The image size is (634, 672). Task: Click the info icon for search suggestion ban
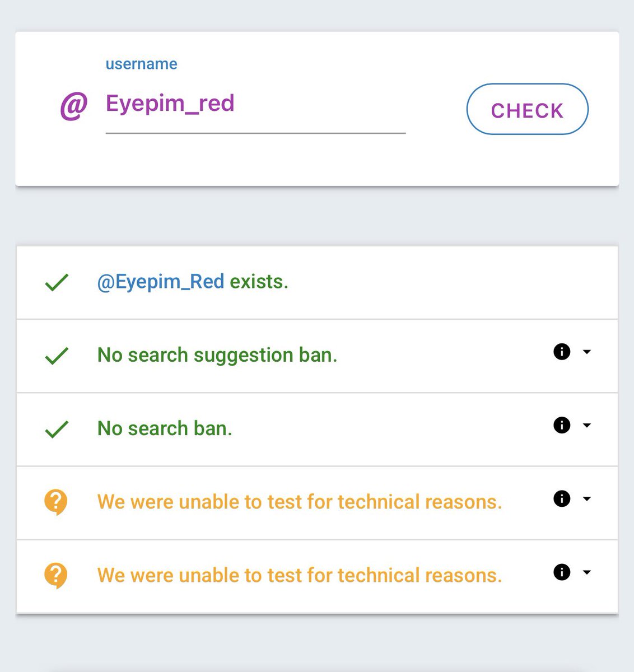pyautogui.click(x=562, y=352)
